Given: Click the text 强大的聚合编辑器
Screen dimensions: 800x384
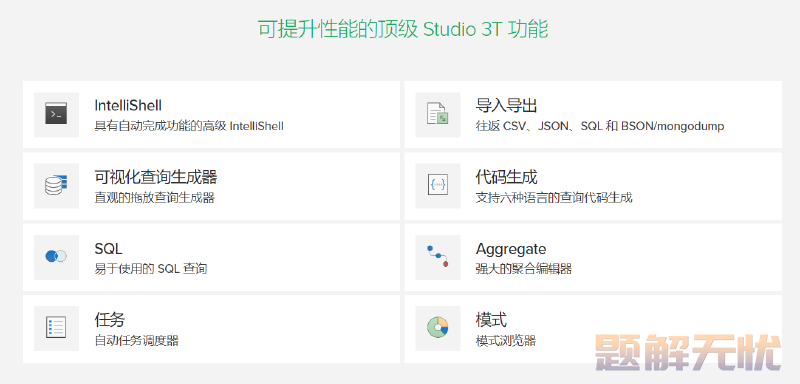Looking at the screenshot, I should point(523,269).
